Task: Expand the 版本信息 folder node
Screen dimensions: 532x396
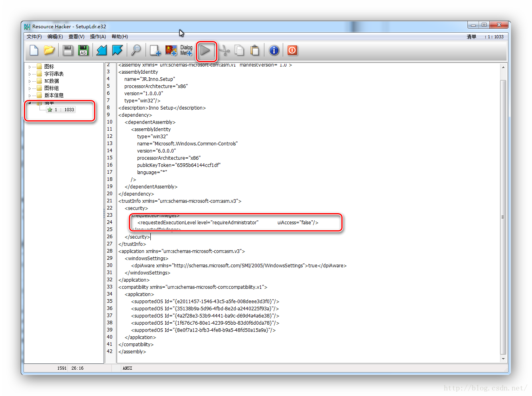Action: point(30,96)
